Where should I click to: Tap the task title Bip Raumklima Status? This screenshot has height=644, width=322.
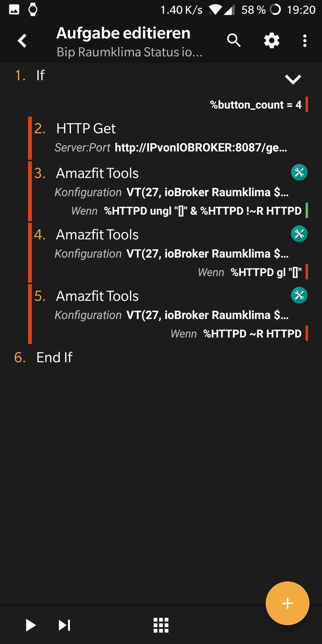(129, 52)
